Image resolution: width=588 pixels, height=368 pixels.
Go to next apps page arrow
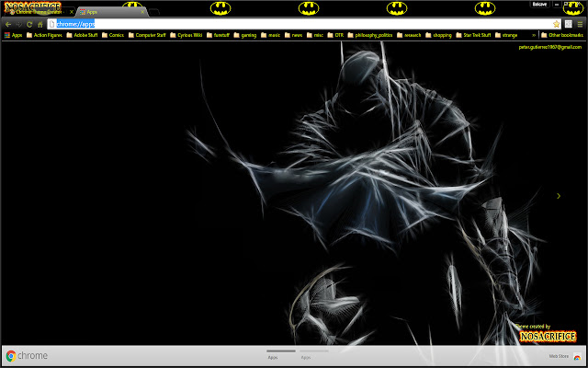coord(559,196)
